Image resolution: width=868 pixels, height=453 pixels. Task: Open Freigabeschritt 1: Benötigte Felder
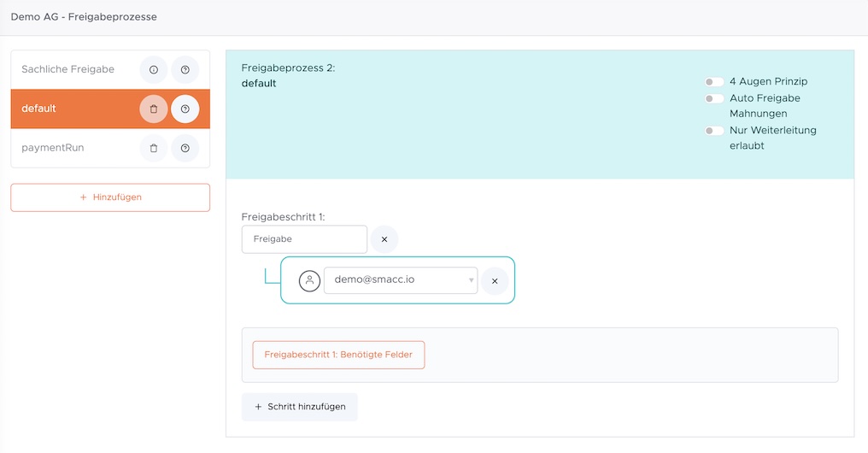point(338,355)
